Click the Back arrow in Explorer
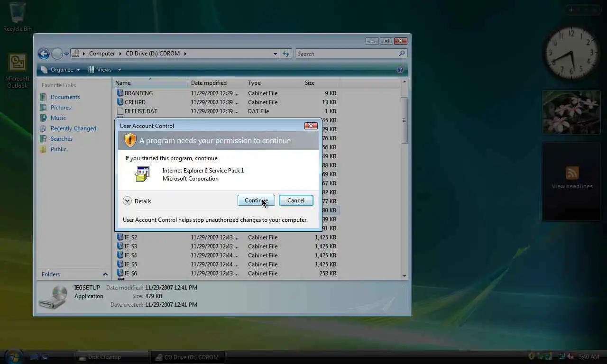Image resolution: width=607 pixels, height=364 pixels. [44, 54]
